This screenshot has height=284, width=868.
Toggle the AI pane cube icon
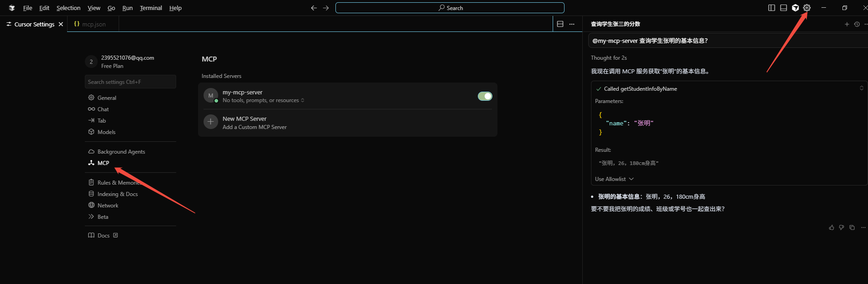click(x=795, y=8)
